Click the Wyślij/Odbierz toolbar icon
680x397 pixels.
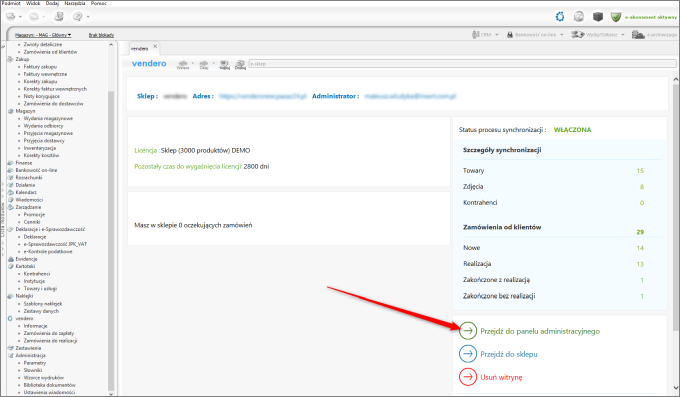(x=578, y=34)
